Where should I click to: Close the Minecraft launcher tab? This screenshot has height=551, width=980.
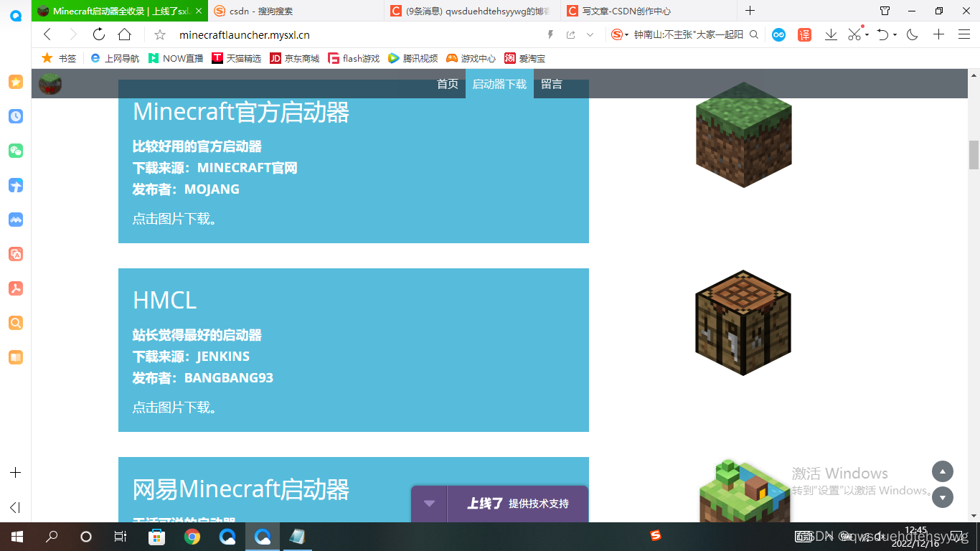coord(199,11)
